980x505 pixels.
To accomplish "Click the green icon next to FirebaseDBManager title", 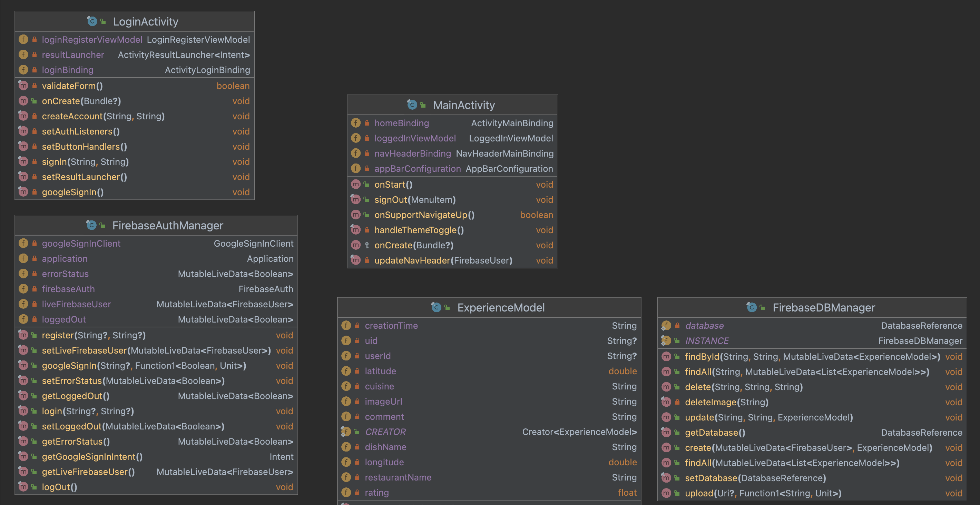I will pos(762,307).
